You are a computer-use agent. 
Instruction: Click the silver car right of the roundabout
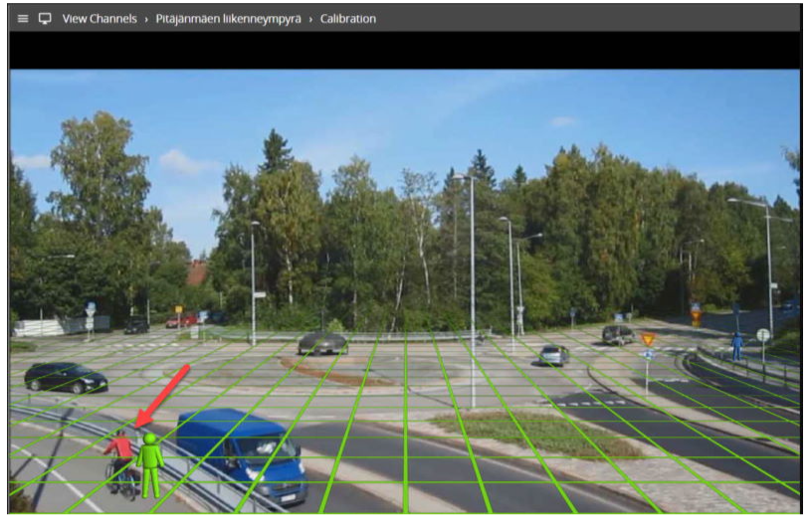pyautogui.click(x=553, y=355)
